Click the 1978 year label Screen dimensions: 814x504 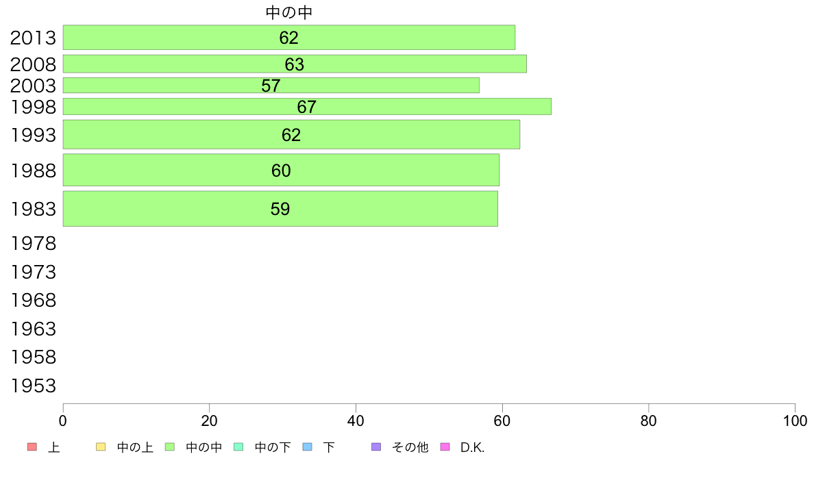click(x=33, y=243)
